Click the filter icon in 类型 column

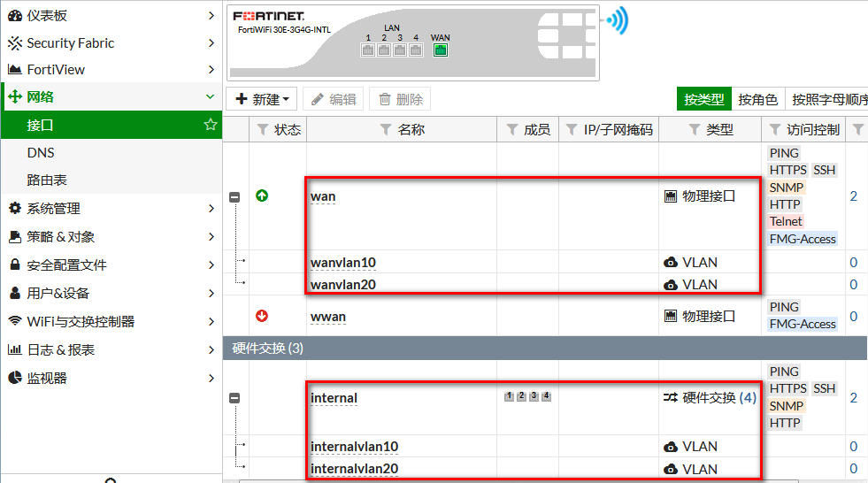pos(694,130)
